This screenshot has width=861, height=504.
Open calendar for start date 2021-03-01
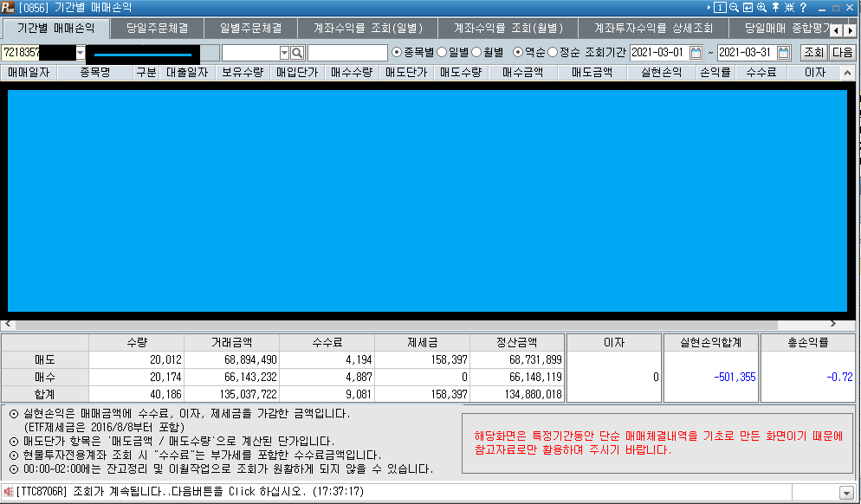pos(696,53)
